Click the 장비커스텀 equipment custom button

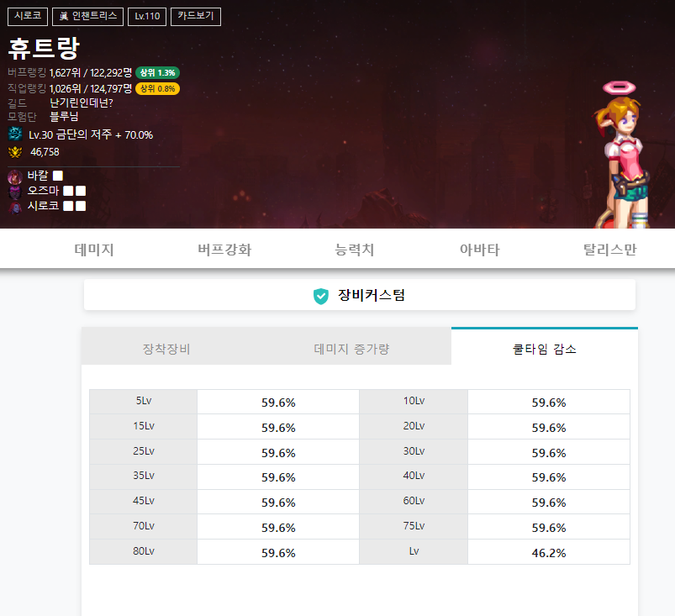360,295
